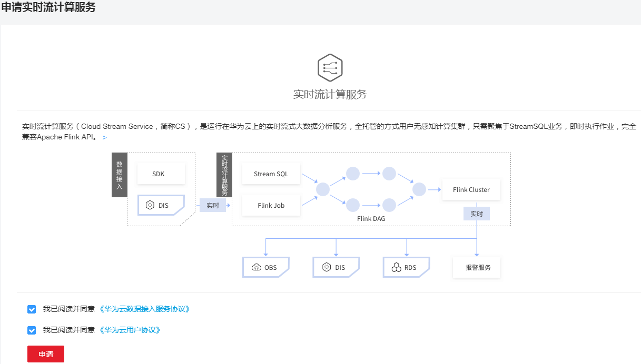Viewport: 641px width, 364px height.
Task: Click the 报警服务 box
Action: click(477, 267)
